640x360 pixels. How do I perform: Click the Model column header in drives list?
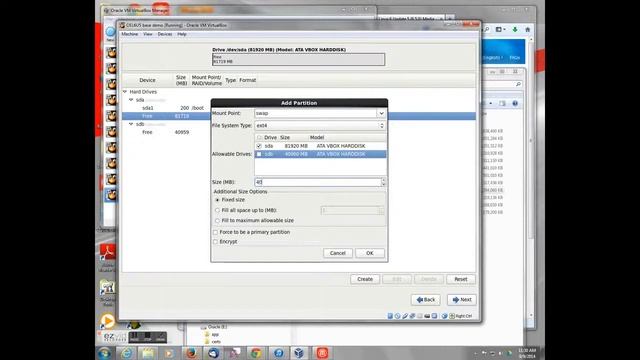coord(317,138)
